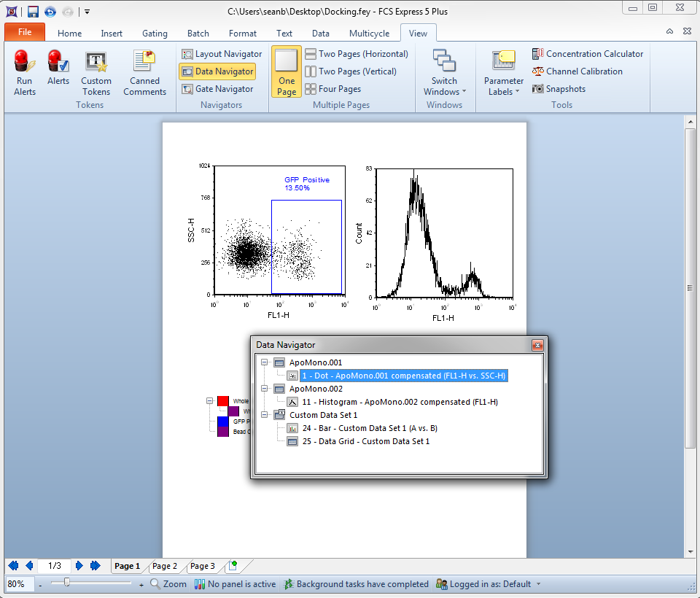Open the Gating ribbon tab
The width and height of the screenshot is (700, 598).
click(155, 34)
